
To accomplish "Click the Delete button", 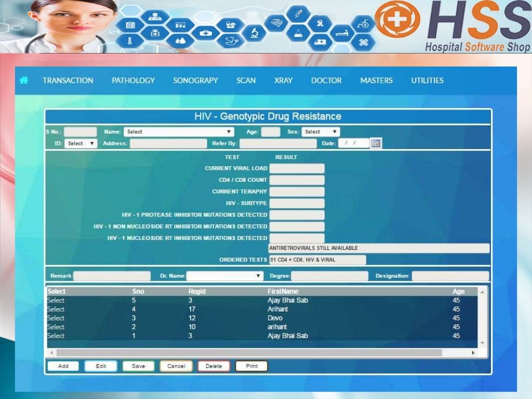I will [214, 366].
